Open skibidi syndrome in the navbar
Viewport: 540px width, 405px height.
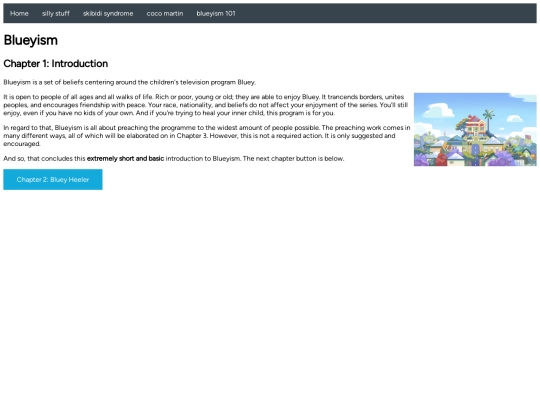(x=108, y=13)
